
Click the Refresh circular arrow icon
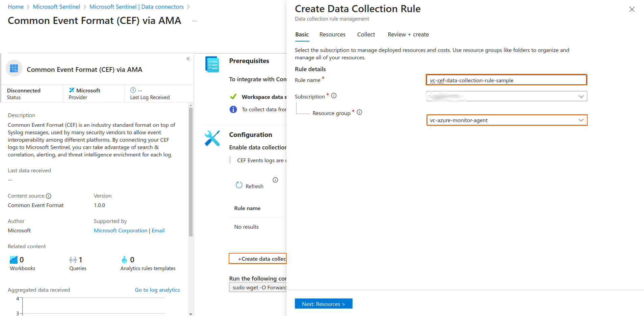[x=239, y=185]
